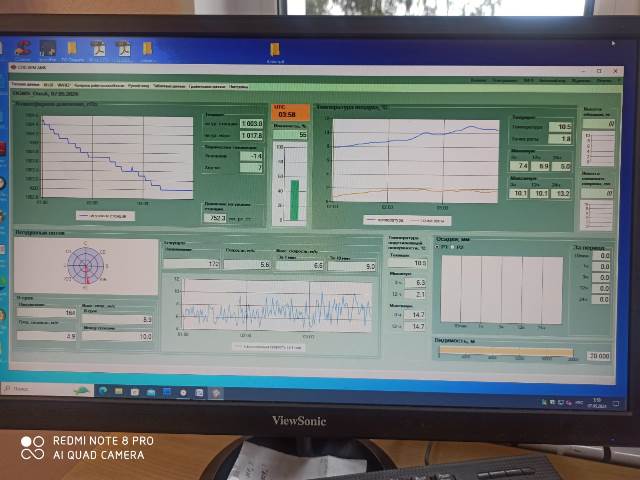Select the second radio button in Осадки panel
This screenshot has width=640, height=480.
[x=453, y=247]
